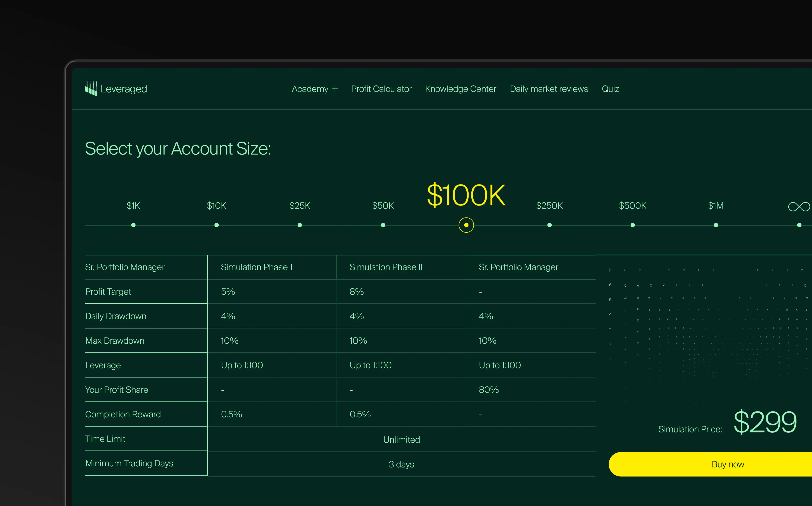Screen dimensions: 812x506
Task: Choose the $500K account size
Action: tap(632, 225)
